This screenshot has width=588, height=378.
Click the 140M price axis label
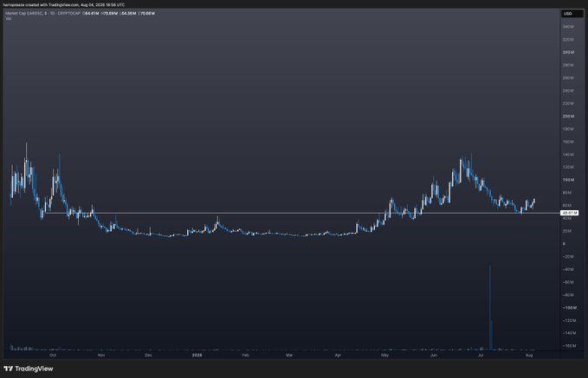click(568, 154)
